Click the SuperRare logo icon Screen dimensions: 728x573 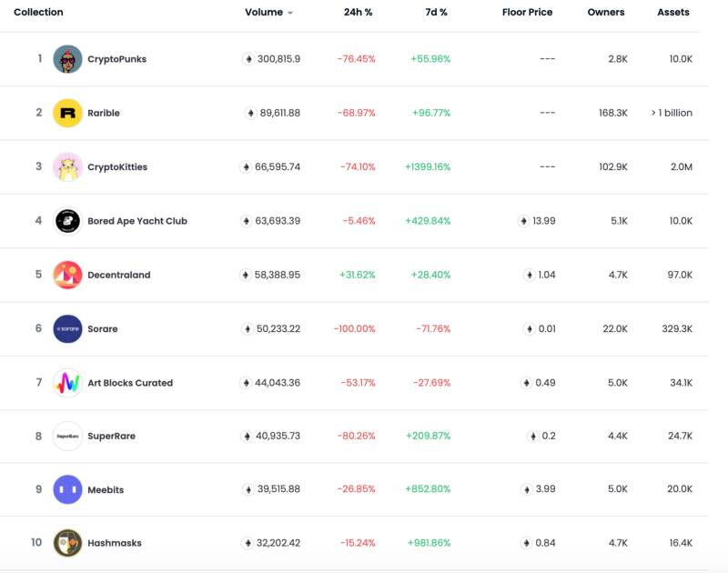[67, 436]
